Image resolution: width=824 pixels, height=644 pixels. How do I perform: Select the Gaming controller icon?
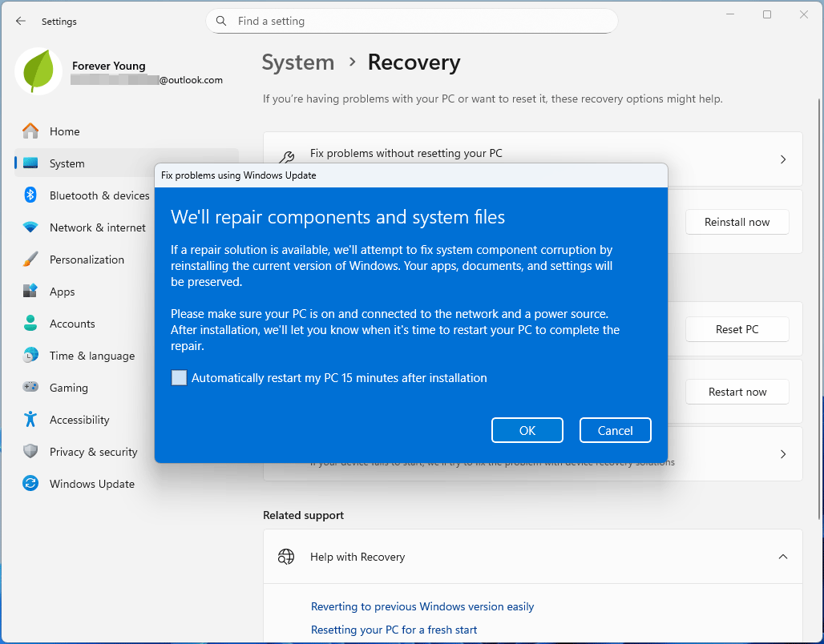pyautogui.click(x=32, y=388)
